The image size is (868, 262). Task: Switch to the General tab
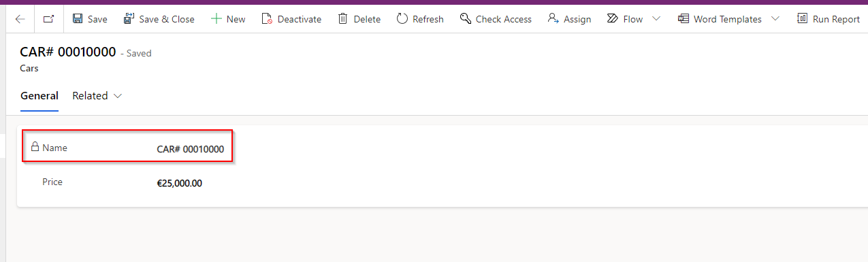[x=39, y=96]
